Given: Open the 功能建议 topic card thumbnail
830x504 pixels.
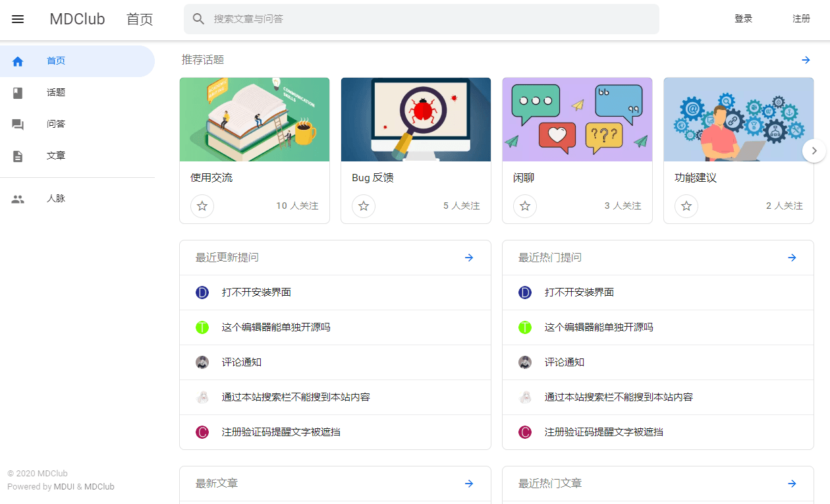Looking at the screenshot, I should [x=738, y=119].
